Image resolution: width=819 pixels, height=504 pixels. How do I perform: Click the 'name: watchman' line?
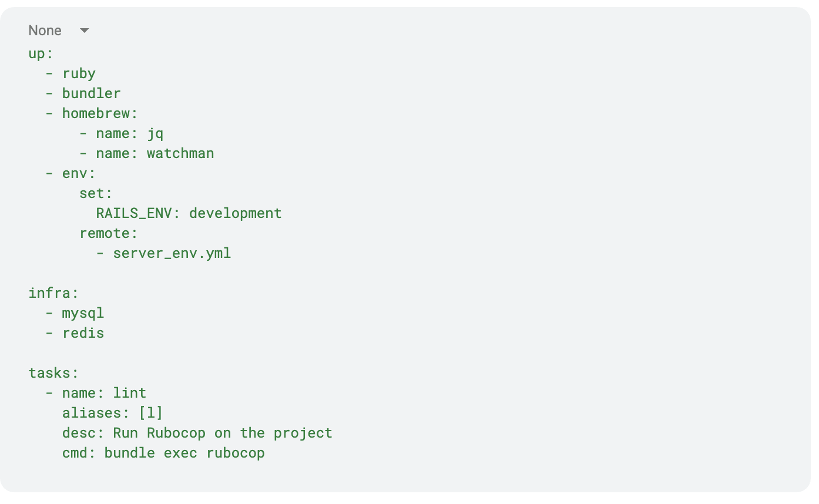(x=155, y=153)
